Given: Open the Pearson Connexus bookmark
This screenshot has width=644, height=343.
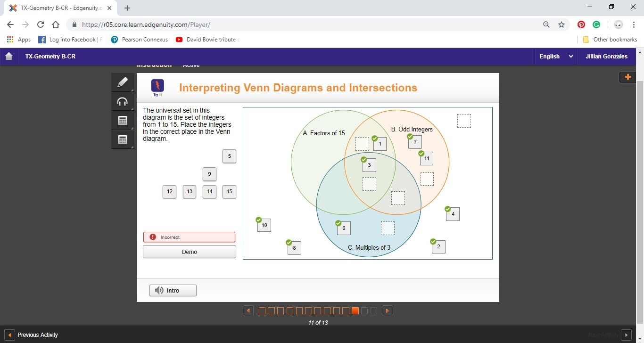Looking at the screenshot, I should (139, 40).
